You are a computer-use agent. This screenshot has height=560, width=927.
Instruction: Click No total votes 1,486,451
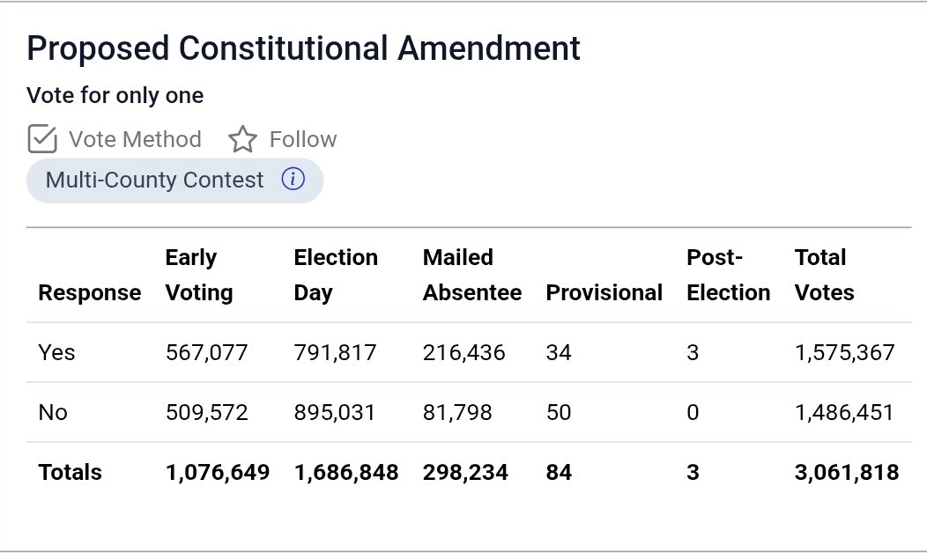point(844,412)
